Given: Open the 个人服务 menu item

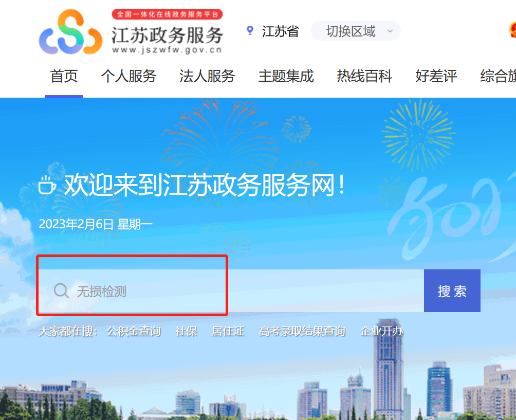Looking at the screenshot, I should point(128,77).
